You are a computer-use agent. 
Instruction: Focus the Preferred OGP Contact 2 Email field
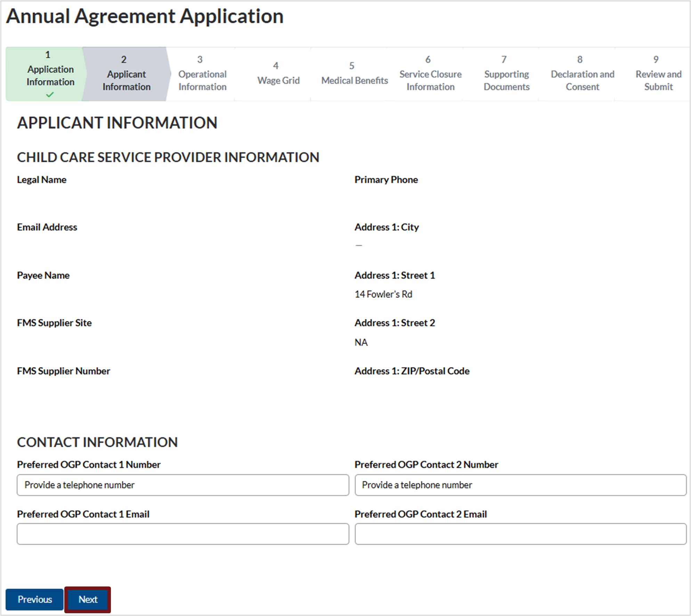[x=520, y=534]
